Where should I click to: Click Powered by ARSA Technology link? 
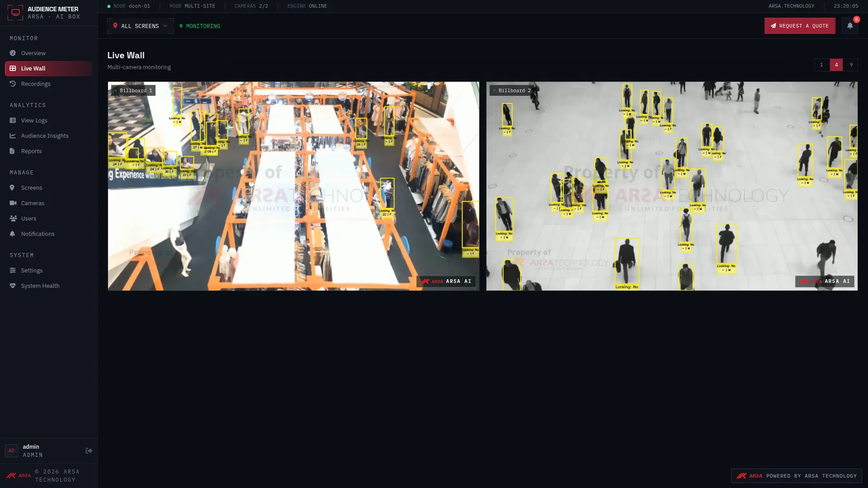(797, 476)
